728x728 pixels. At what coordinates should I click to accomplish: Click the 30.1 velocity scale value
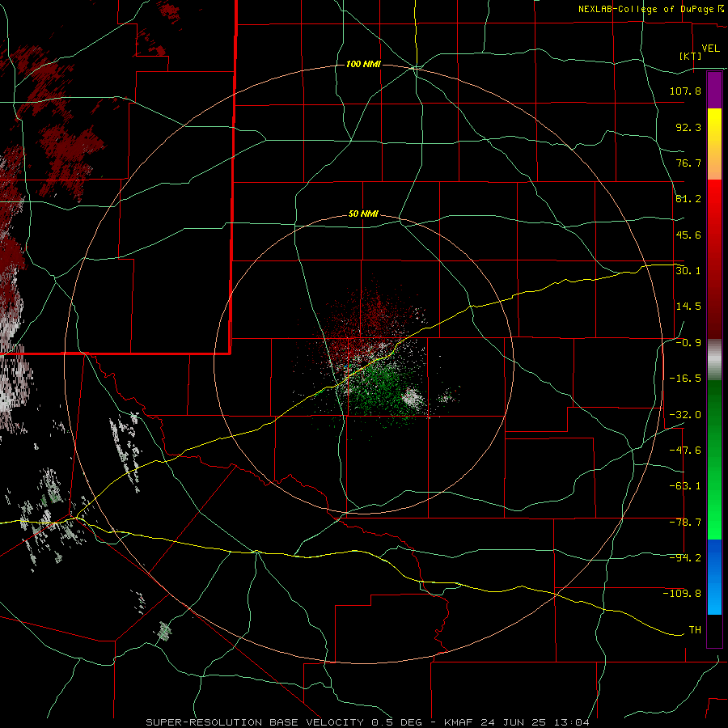688,270
